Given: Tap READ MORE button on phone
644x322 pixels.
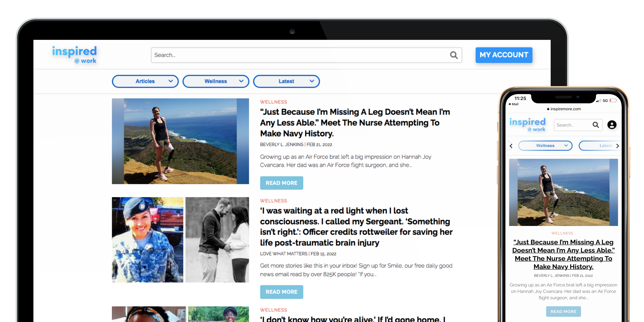Looking at the screenshot, I should pos(563,311).
